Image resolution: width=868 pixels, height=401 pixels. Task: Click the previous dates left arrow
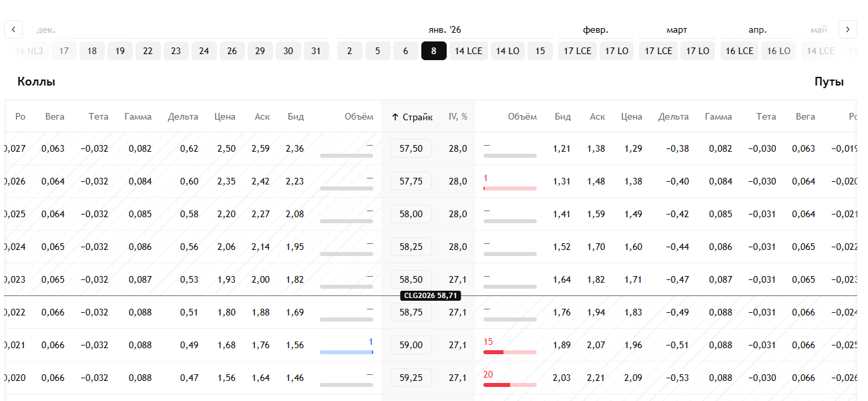click(13, 29)
